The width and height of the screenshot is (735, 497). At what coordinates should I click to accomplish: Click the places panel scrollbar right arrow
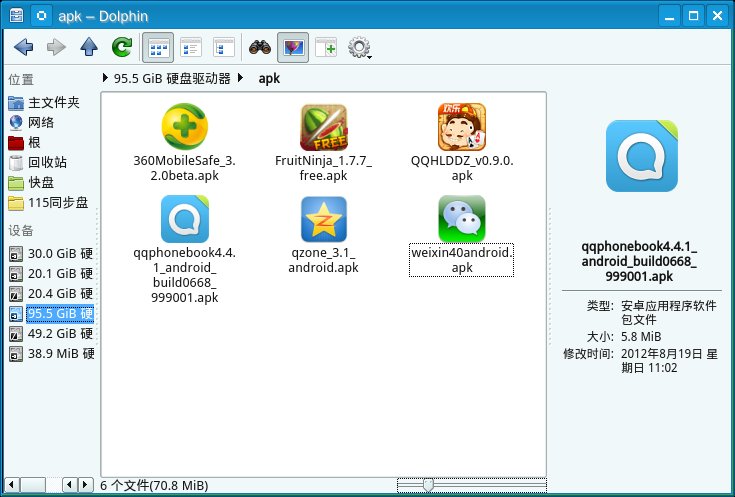[x=85, y=485]
